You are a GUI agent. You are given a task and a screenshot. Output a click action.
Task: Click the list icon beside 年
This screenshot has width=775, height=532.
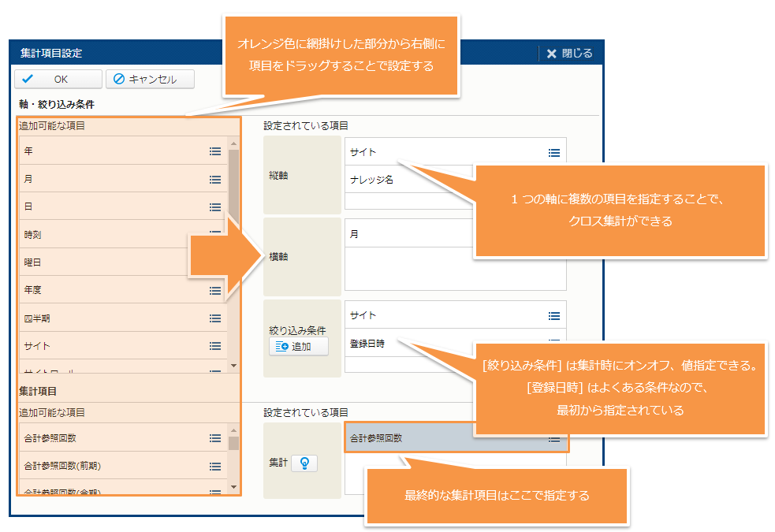[214, 151]
